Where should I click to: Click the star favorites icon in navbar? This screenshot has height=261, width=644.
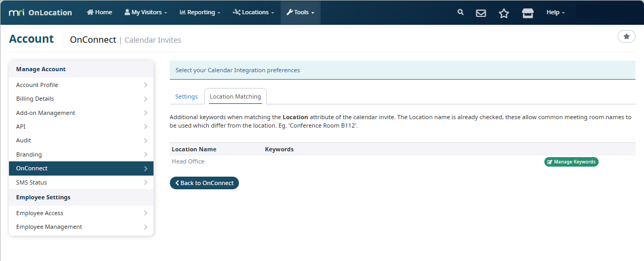[x=504, y=13]
